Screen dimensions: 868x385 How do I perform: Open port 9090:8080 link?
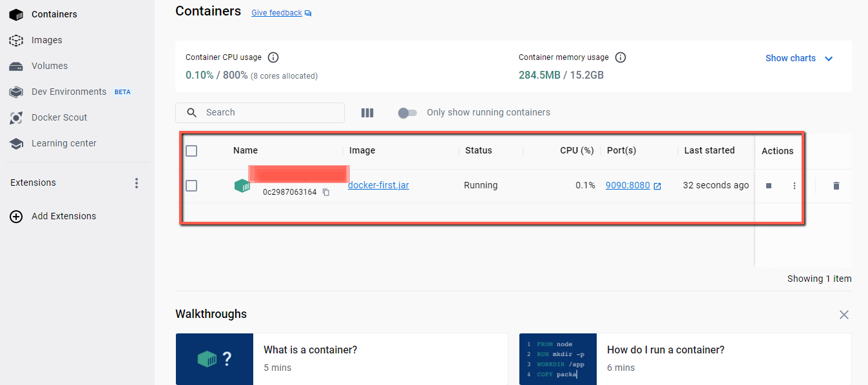coord(628,185)
